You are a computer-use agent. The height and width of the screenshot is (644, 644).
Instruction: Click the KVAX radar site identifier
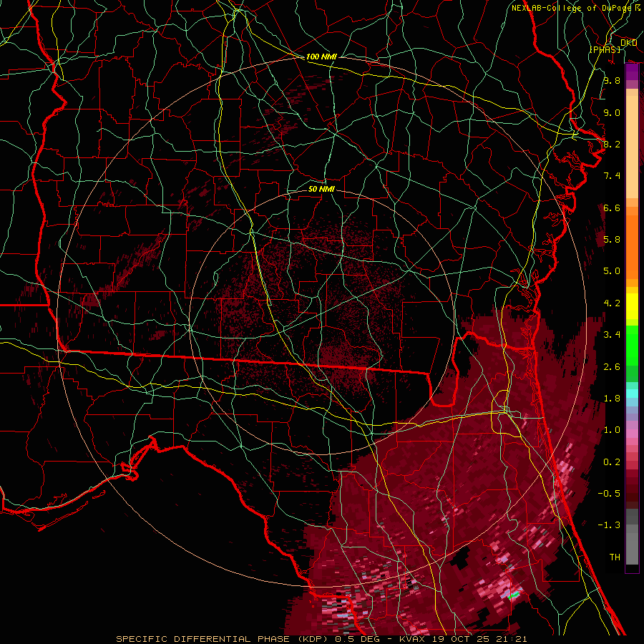click(414, 639)
